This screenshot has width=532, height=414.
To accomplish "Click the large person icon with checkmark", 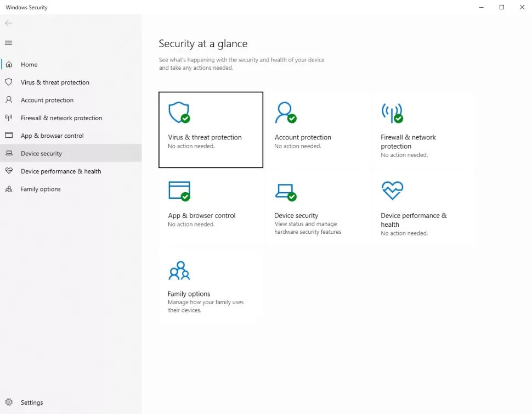I will [x=286, y=113].
